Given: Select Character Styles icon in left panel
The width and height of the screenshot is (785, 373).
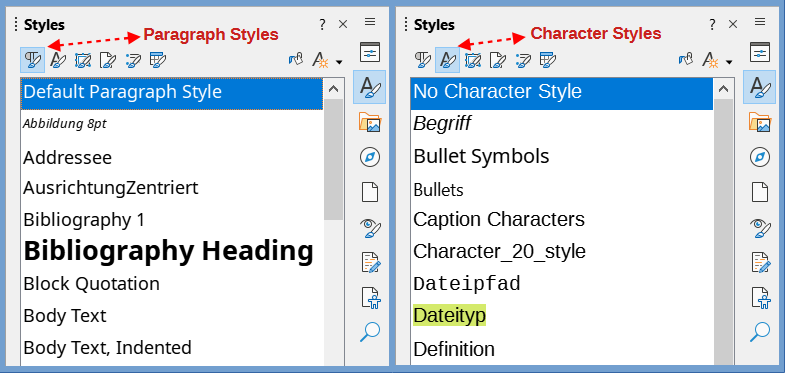Looking at the screenshot, I should [x=58, y=60].
